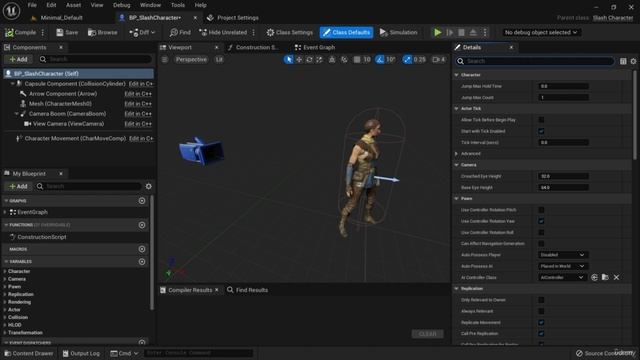Viewport: 640px width, 360px height.
Task: Choose the Scale tool
Action: [319, 60]
